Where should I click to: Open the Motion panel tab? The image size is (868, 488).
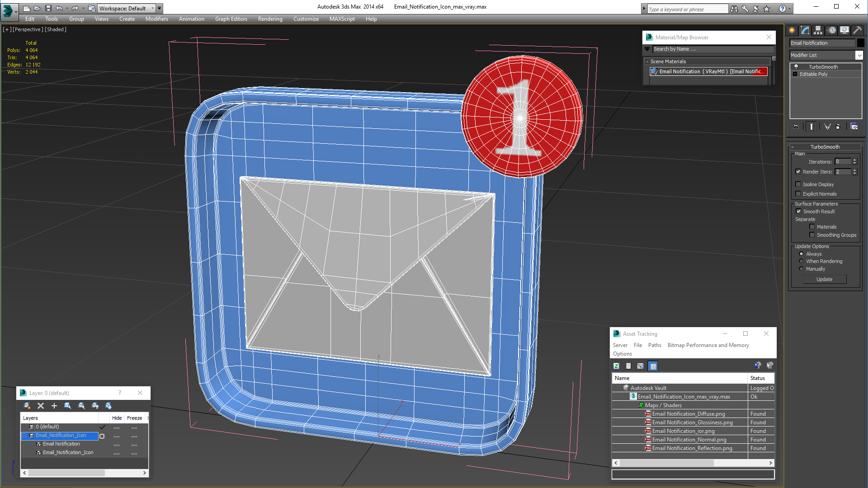(832, 30)
